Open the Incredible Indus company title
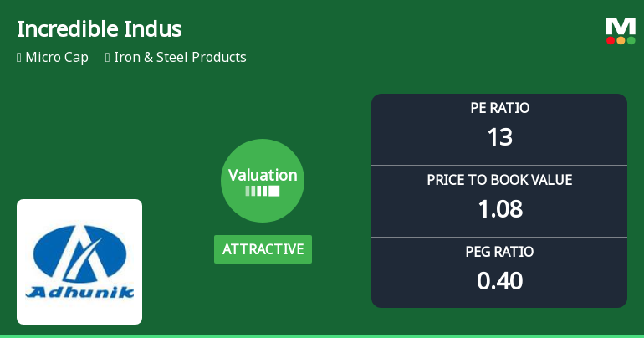This screenshot has width=644, height=338. pyautogui.click(x=99, y=29)
